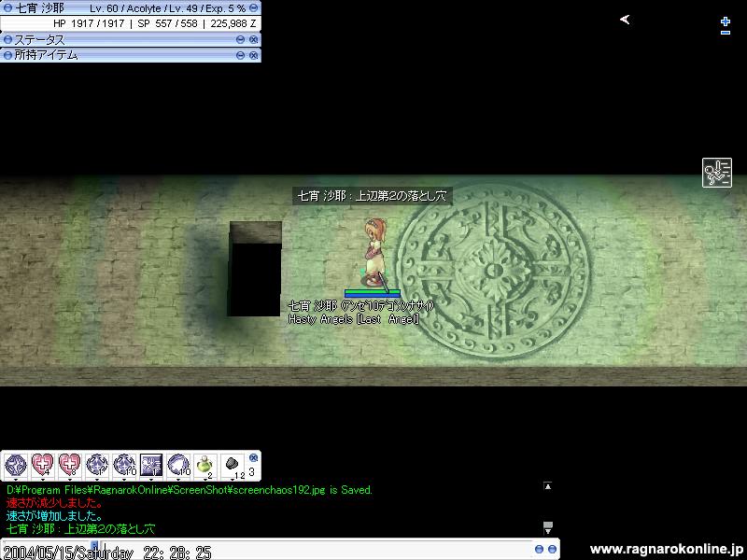
Task: Click the dark pitfall hole in floor
Action: [255, 269]
